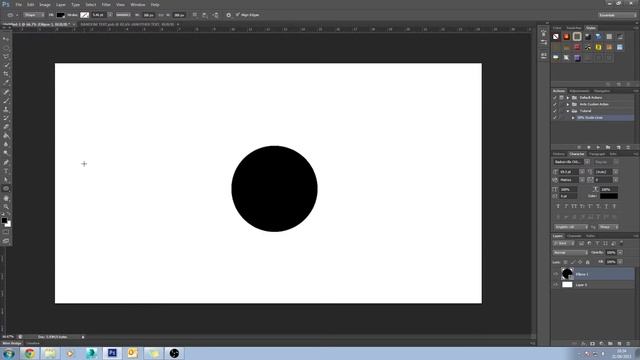The width and height of the screenshot is (640, 360).
Task: Open the anti-aliasing method dropdown
Action: [x=609, y=227]
